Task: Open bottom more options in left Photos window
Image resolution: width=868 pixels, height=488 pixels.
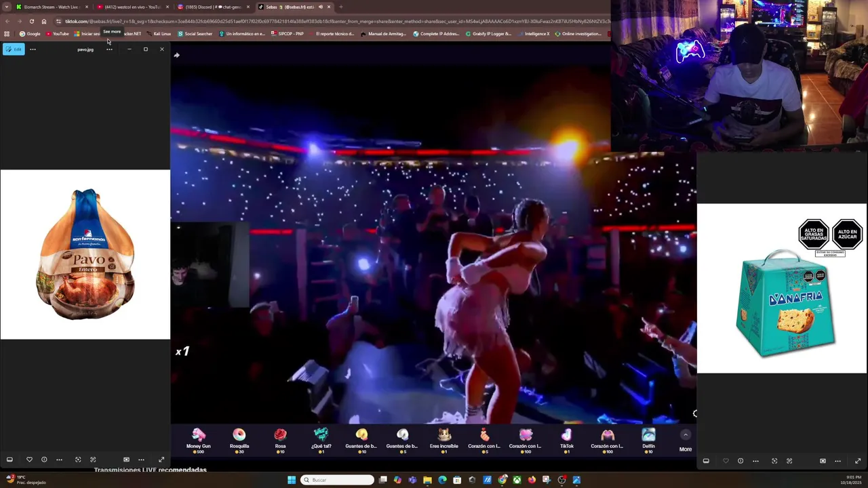Action: click(x=59, y=460)
